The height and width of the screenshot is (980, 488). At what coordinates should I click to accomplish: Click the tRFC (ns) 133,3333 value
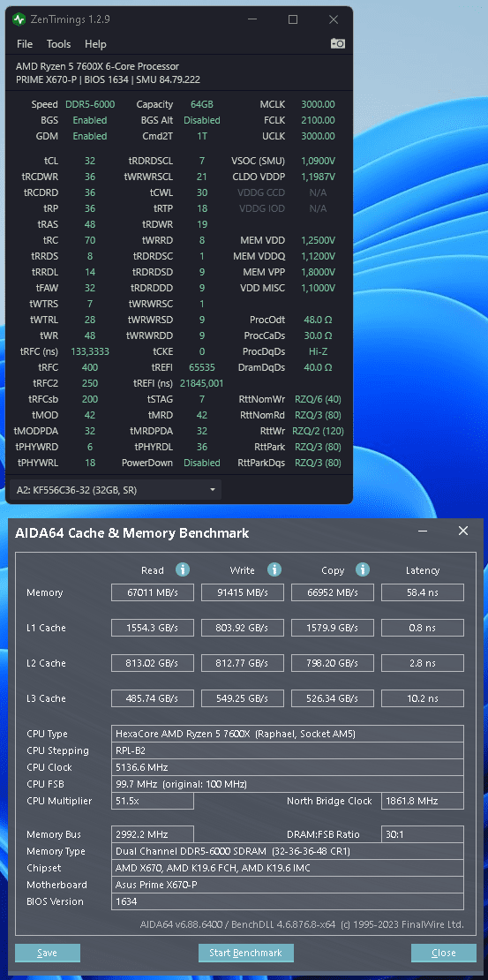coord(90,351)
